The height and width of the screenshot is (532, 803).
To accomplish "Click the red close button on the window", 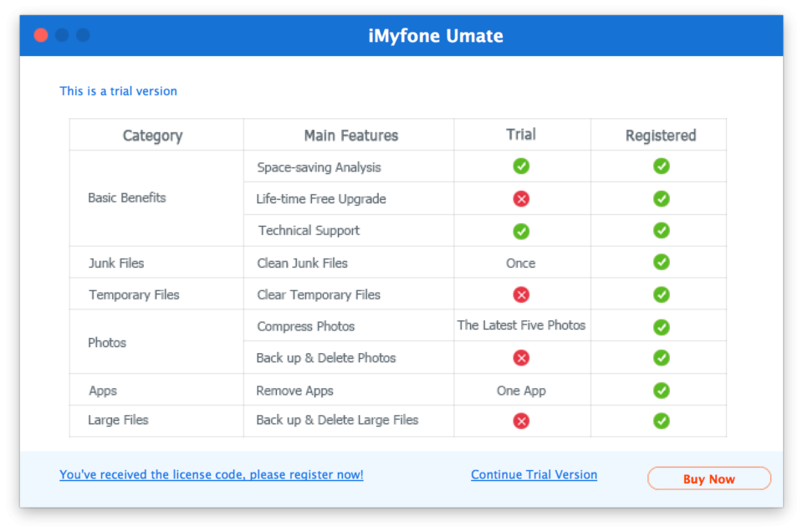I will (40, 35).
